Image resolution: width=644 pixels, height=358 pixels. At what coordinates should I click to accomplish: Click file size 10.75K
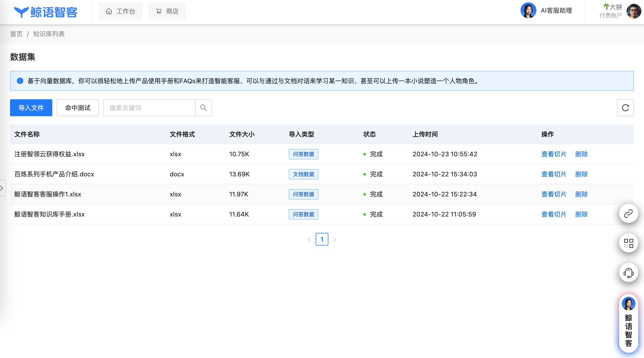239,154
